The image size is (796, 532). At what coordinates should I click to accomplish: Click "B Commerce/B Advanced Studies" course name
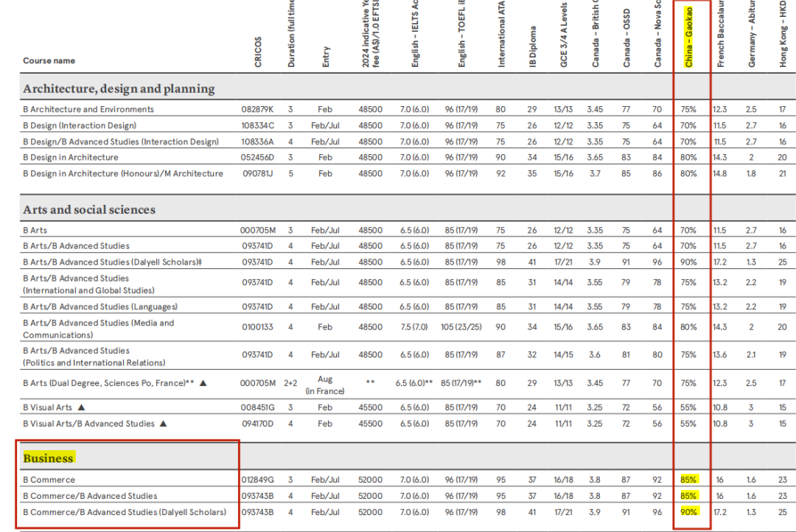coord(91,497)
